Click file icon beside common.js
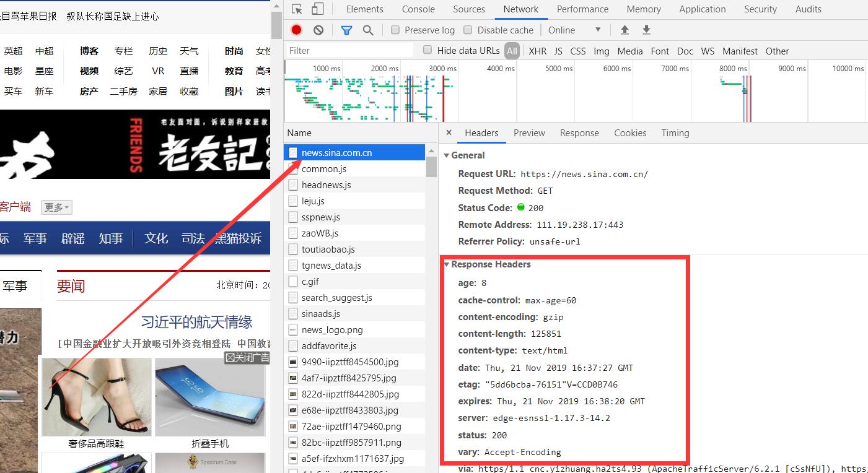 tap(293, 168)
